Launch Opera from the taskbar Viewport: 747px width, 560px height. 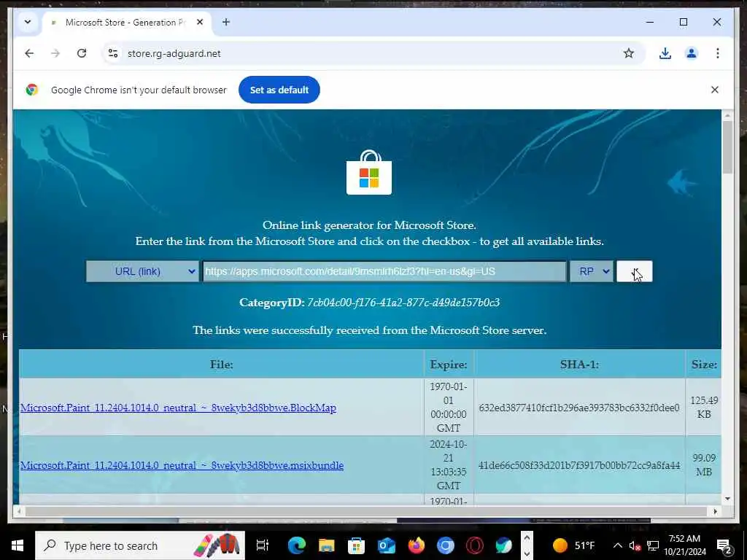coord(475,545)
